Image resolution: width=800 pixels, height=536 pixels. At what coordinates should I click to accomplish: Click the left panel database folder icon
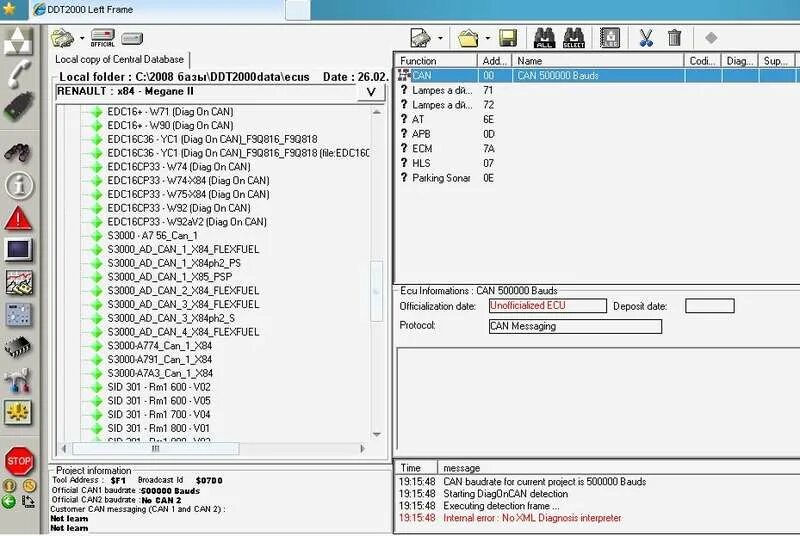pos(62,38)
